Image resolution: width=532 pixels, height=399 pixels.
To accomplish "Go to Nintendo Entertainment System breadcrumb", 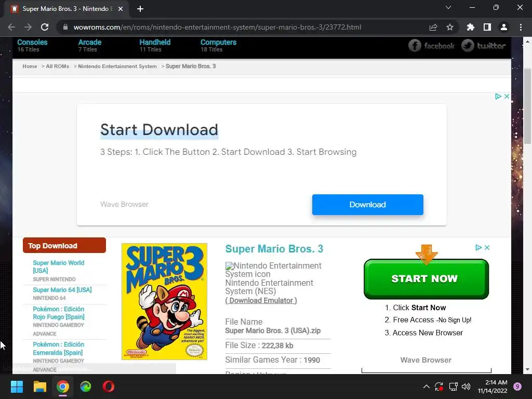I will [117, 66].
